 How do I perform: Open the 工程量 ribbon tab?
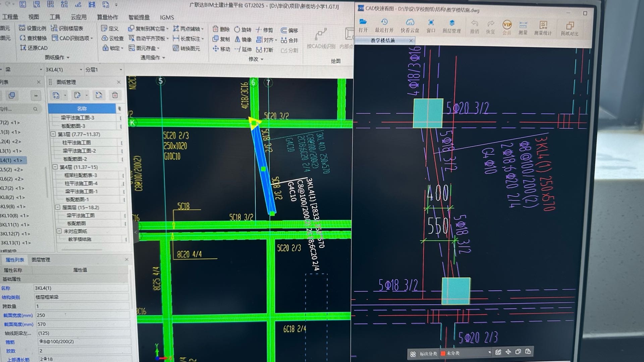point(10,17)
